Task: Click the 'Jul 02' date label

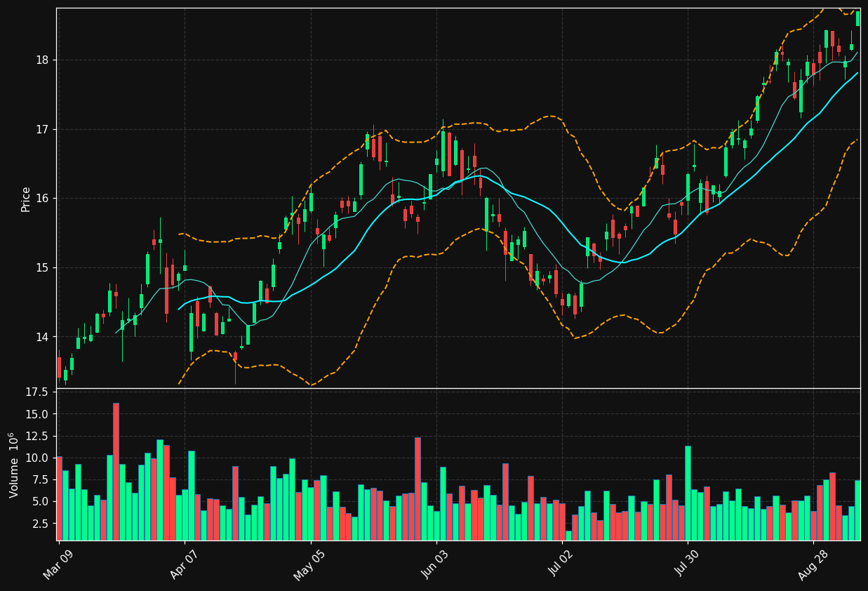Action: [561, 564]
